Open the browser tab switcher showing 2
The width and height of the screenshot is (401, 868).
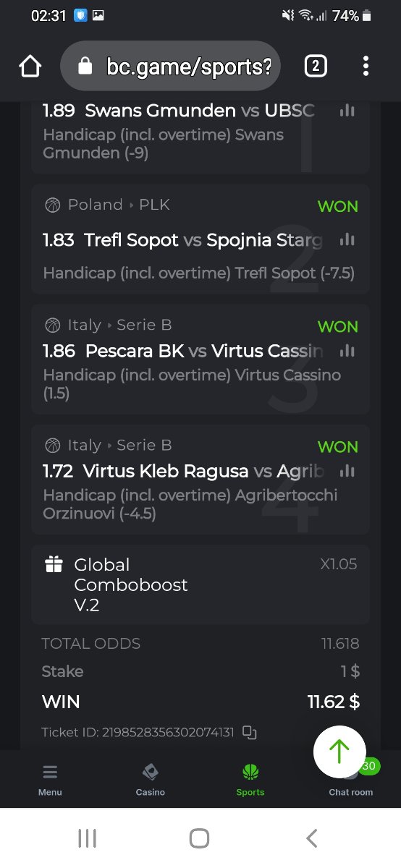pos(315,67)
